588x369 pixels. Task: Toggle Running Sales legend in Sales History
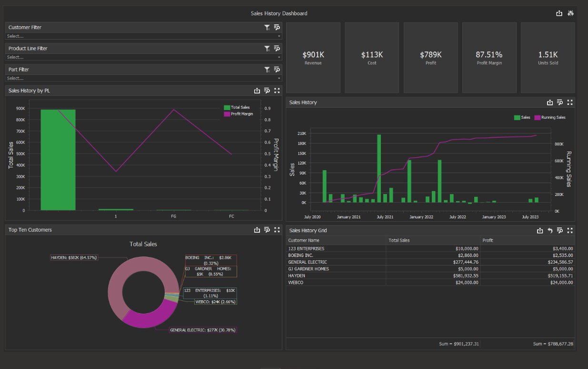[x=550, y=117]
